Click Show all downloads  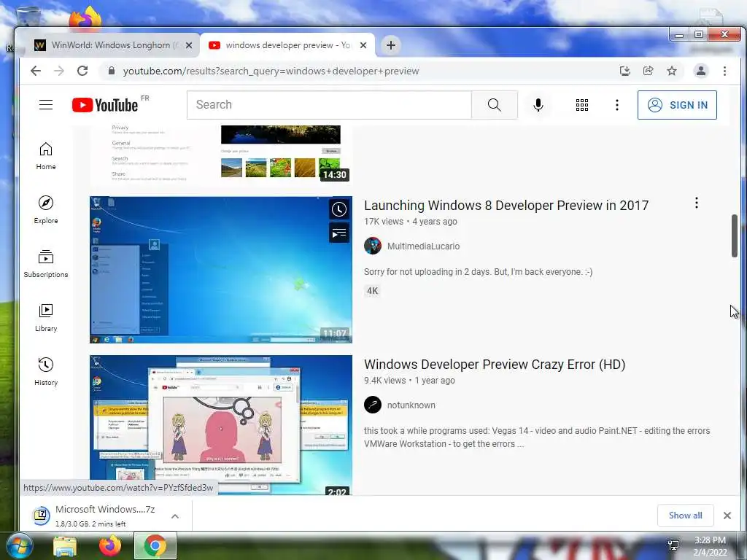pos(685,516)
